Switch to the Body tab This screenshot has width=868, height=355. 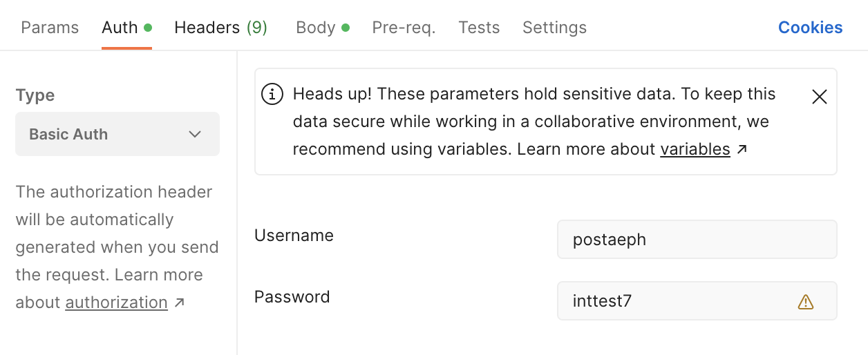315,28
